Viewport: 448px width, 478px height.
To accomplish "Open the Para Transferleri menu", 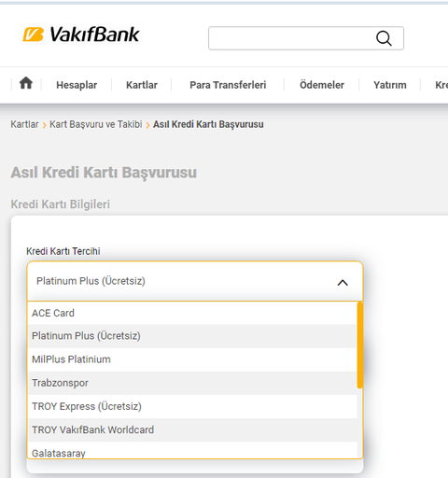I will [228, 85].
